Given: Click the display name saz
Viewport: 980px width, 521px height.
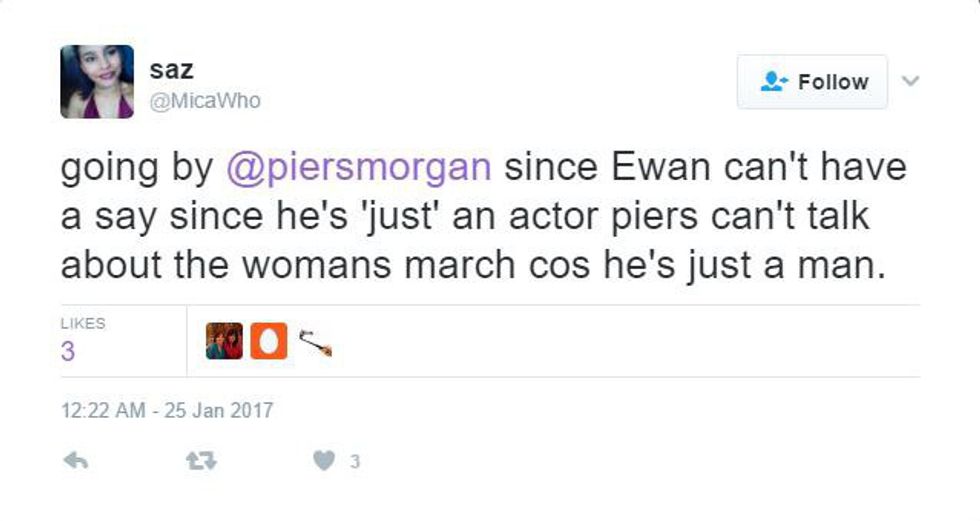Looking at the screenshot, I should click(x=171, y=69).
